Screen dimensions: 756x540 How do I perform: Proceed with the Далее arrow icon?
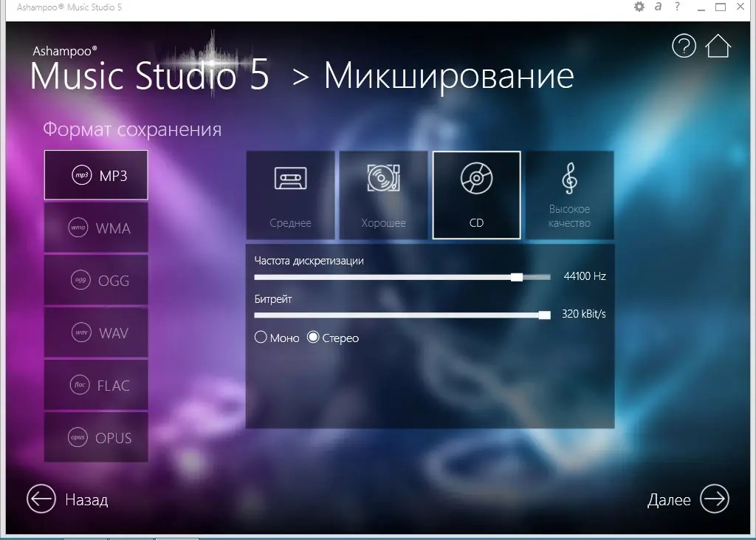click(x=715, y=499)
